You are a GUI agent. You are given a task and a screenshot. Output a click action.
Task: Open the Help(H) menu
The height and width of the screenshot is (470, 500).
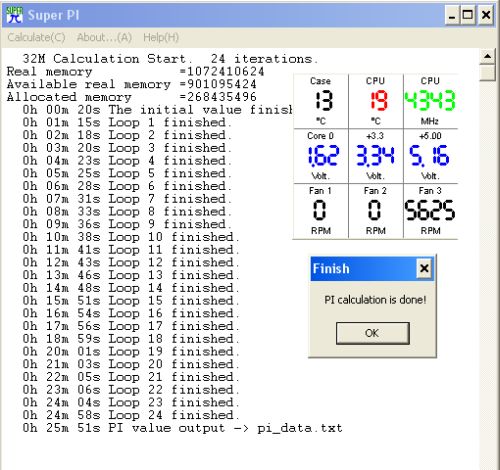(161, 37)
